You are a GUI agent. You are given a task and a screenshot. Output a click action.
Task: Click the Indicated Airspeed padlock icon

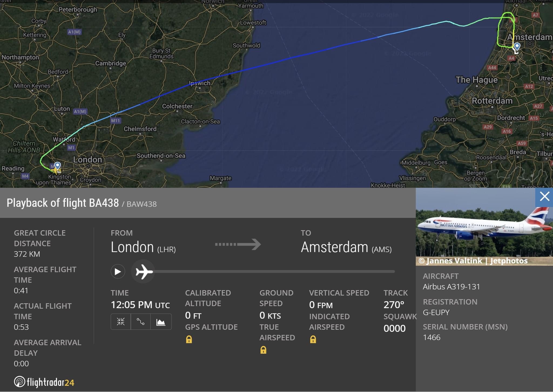(313, 339)
